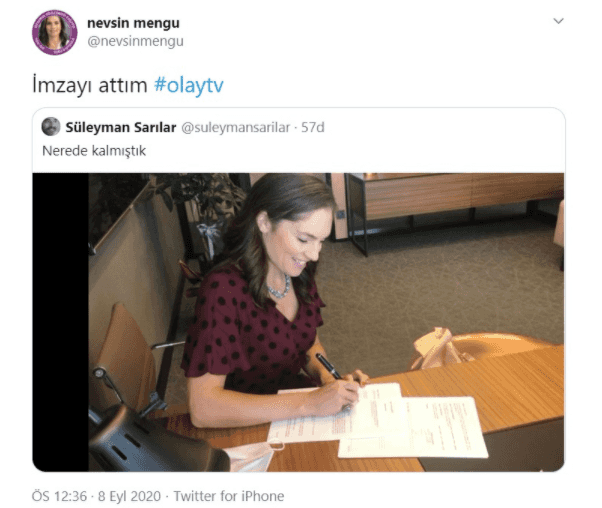
Task: Select the tweet text İmzayı attım
Action: click(x=90, y=85)
